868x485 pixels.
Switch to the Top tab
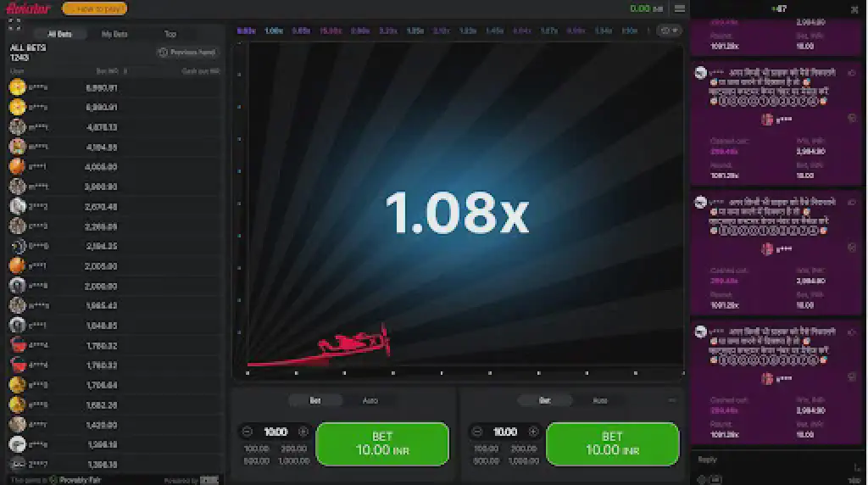point(170,34)
